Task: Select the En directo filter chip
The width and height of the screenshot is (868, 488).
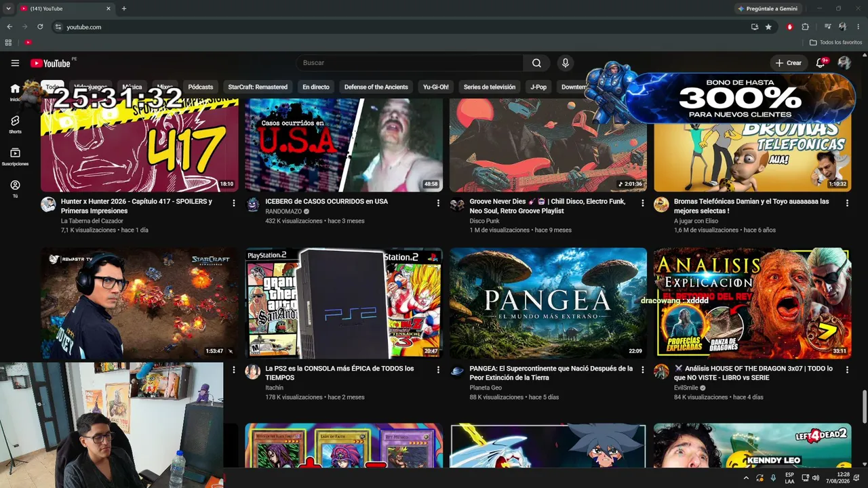Action: click(316, 87)
